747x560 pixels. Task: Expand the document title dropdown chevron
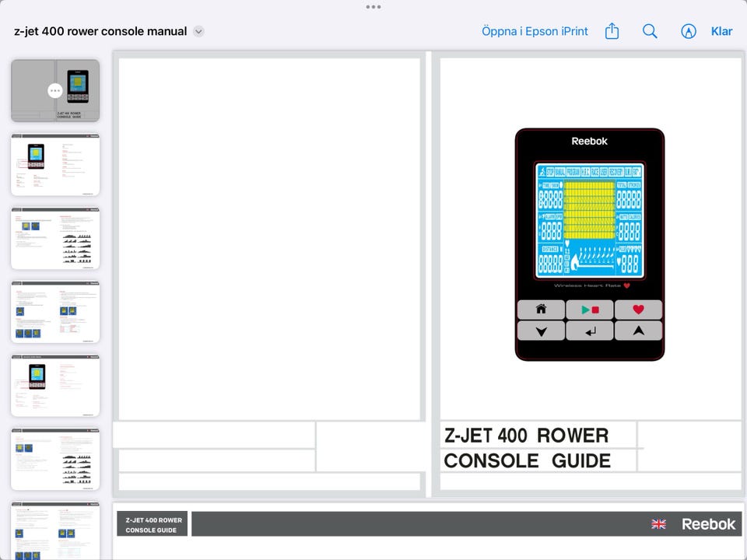pyautogui.click(x=198, y=31)
